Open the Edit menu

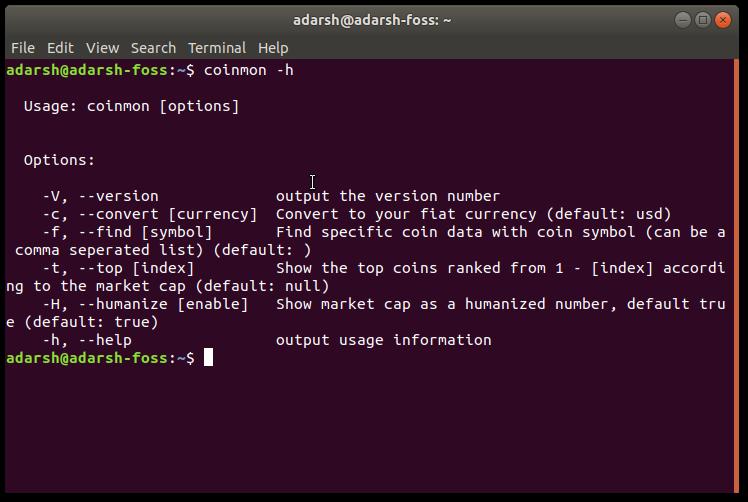click(60, 48)
